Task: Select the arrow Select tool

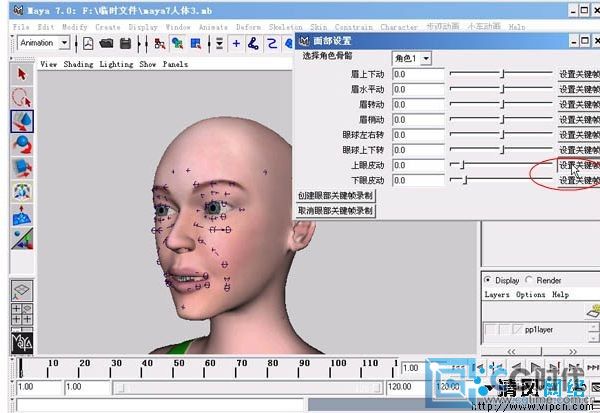Action: tap(22, 75)
